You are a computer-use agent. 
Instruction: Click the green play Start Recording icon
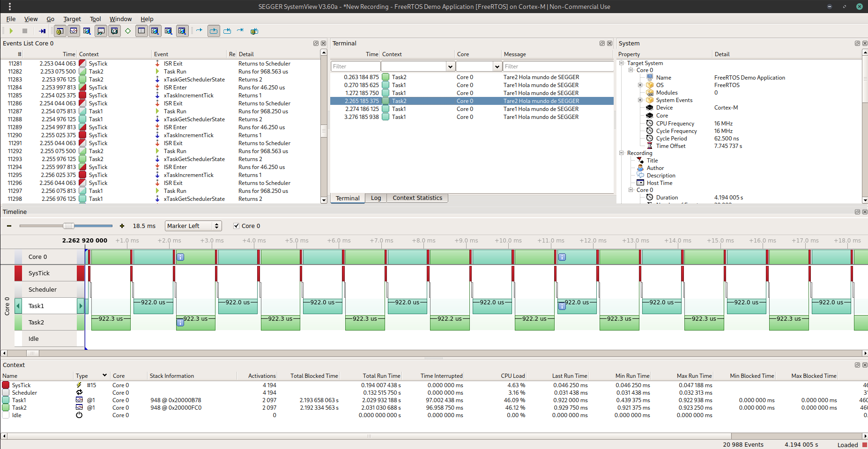[x=11, y=31]
